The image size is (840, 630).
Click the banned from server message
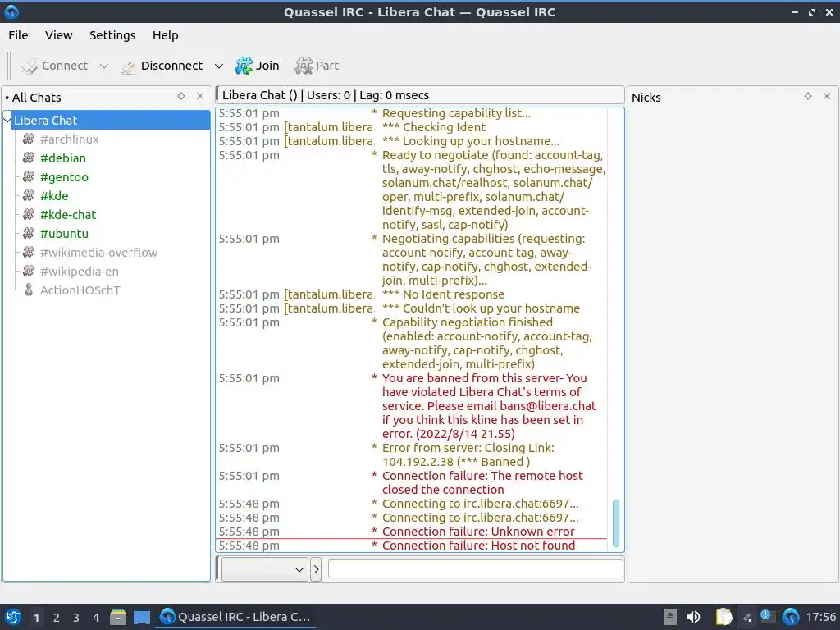click(489, 406)
